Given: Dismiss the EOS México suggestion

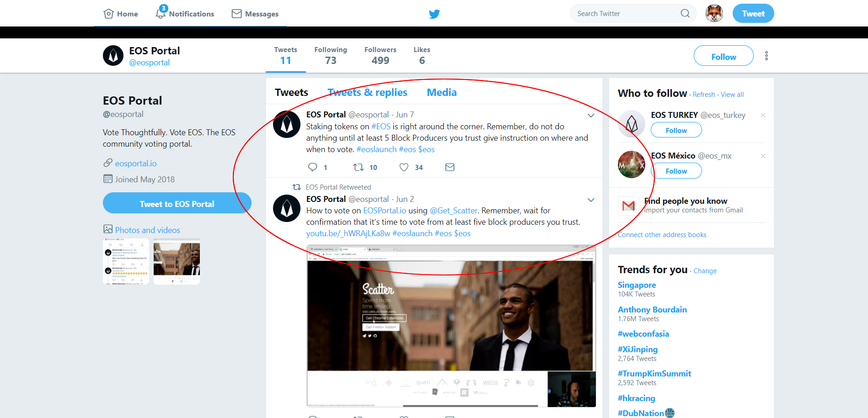Looking at the screenshot, I should (x=763, y=156).
